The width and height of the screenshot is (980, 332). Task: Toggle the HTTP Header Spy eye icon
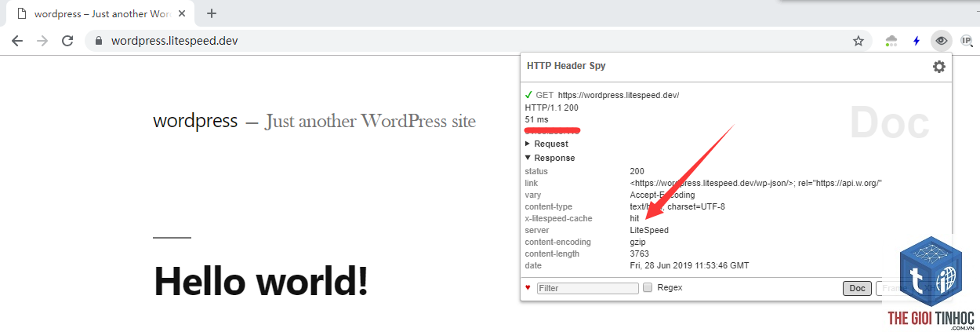pos(941,41)
